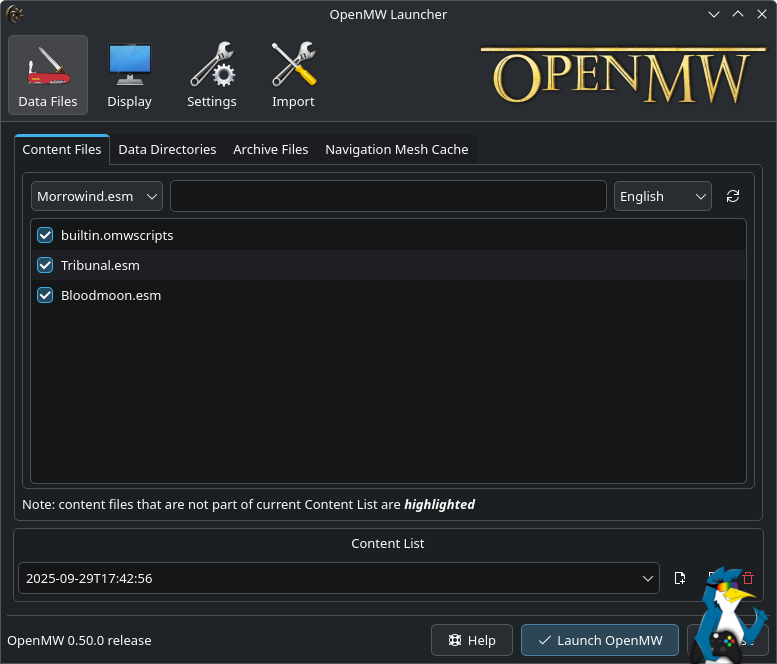
Task: Disable the Bloodmoon.esm content file
Action: pos(45,296)
